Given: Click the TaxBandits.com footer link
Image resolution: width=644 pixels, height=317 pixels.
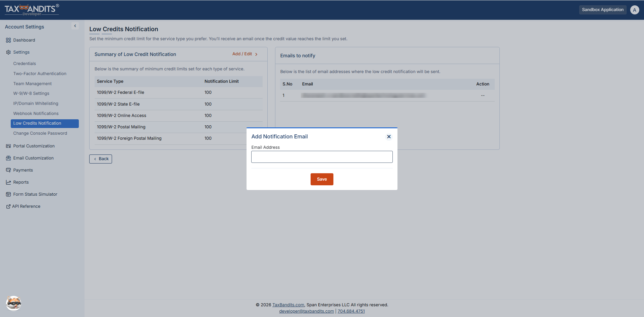Looking at the screenshot, I should 288,305.
